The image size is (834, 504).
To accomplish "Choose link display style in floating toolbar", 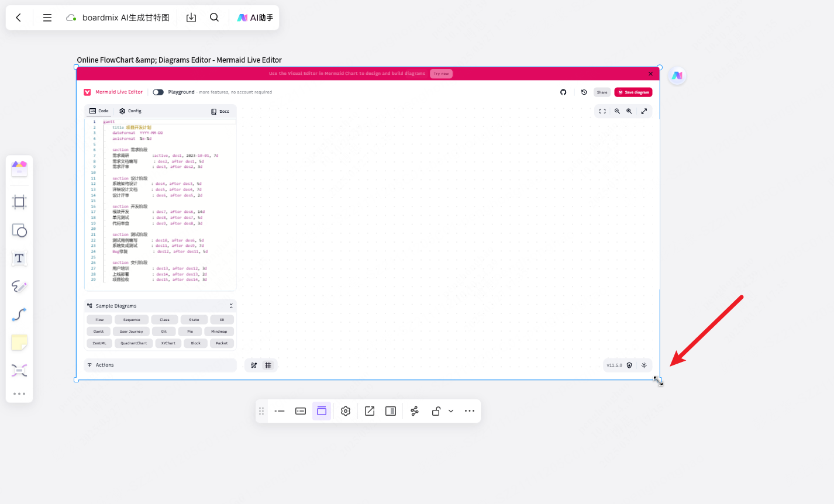I will [x=280, y=411].
